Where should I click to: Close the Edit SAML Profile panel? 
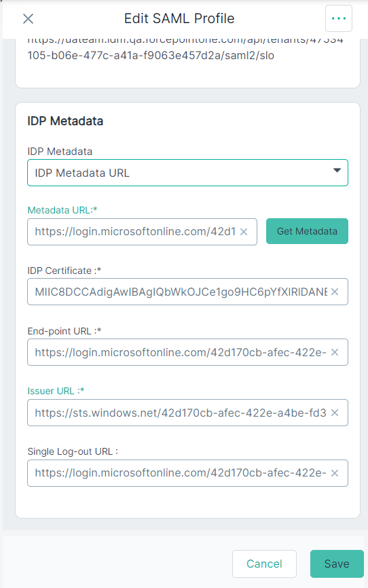(x=28, y=18)
